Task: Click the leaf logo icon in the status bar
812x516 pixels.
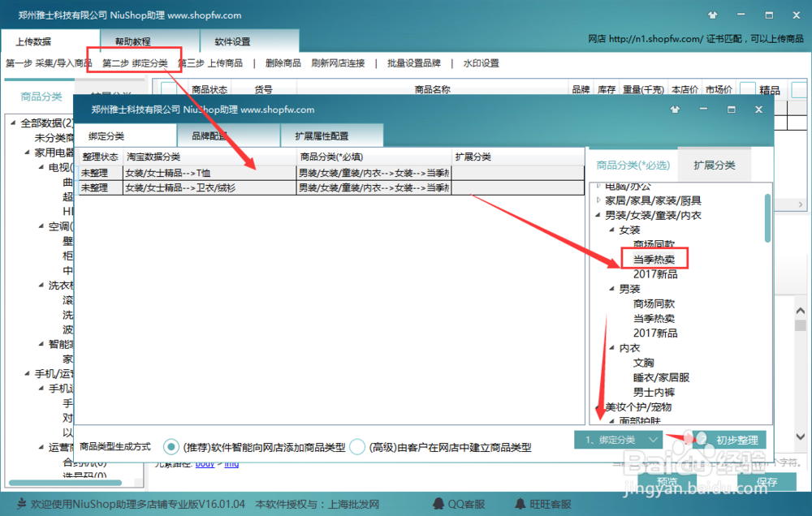Action: pos(21,504)
